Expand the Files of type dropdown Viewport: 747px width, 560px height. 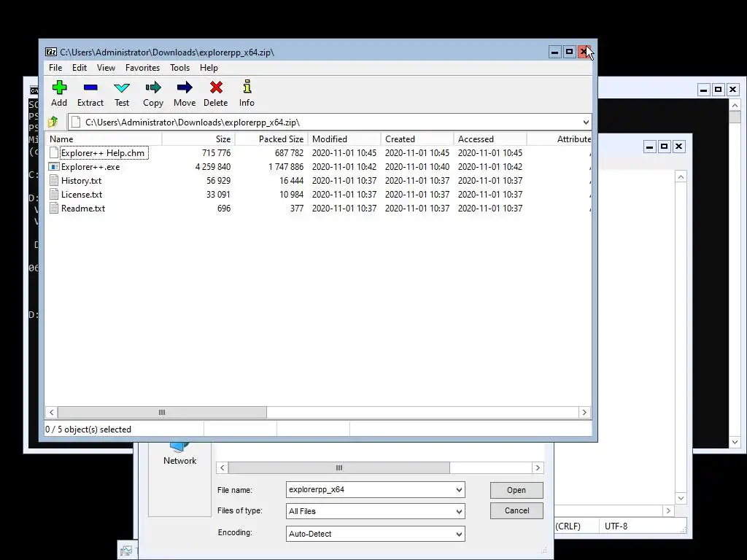click(459, 511)
